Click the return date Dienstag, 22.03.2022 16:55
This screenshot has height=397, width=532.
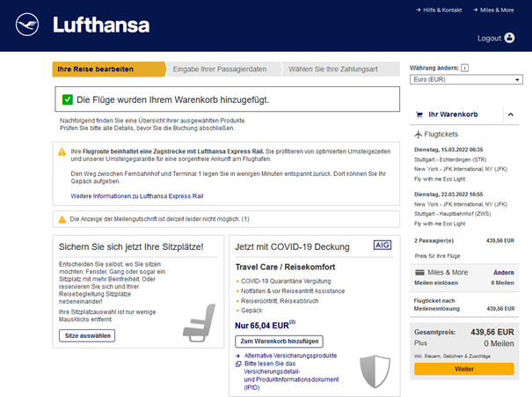click(448, 195)
